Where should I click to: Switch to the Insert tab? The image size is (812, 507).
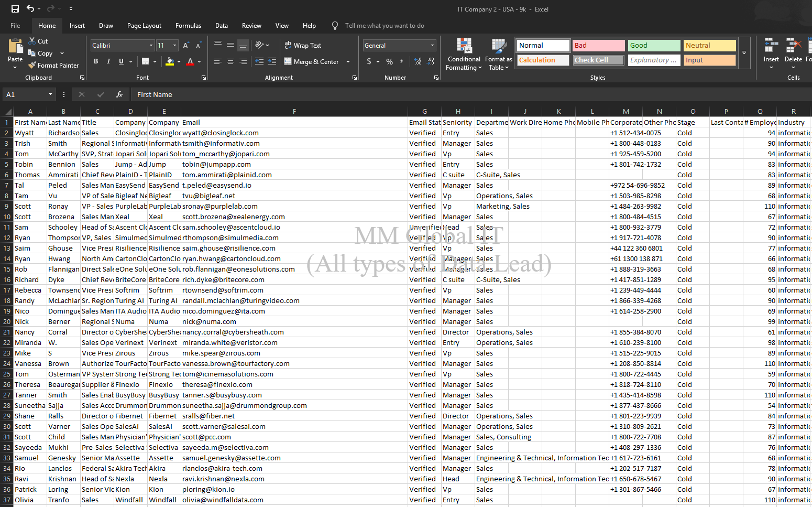point(77,26)
